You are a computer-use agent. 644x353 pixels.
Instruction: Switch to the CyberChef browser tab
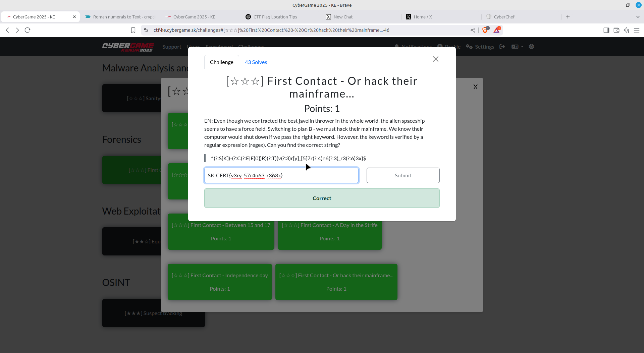tap(504, 17)
